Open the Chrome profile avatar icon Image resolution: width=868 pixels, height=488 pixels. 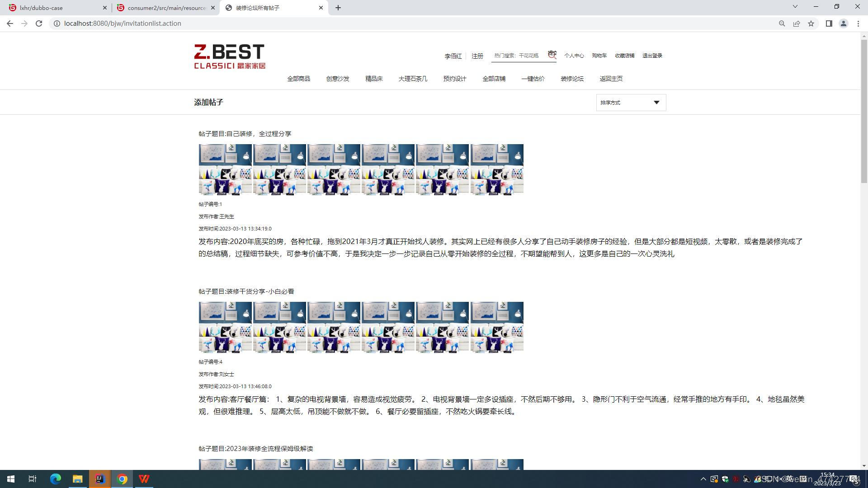[843, 23]
